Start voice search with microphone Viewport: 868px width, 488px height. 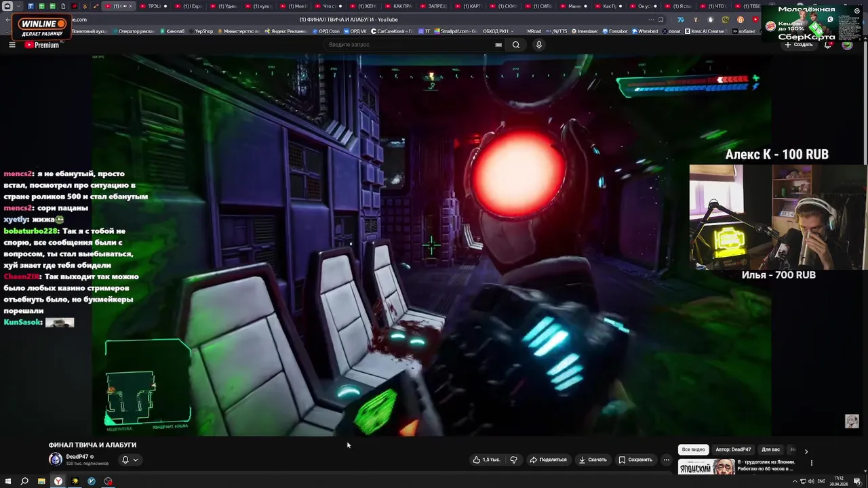tap(539, 45)
